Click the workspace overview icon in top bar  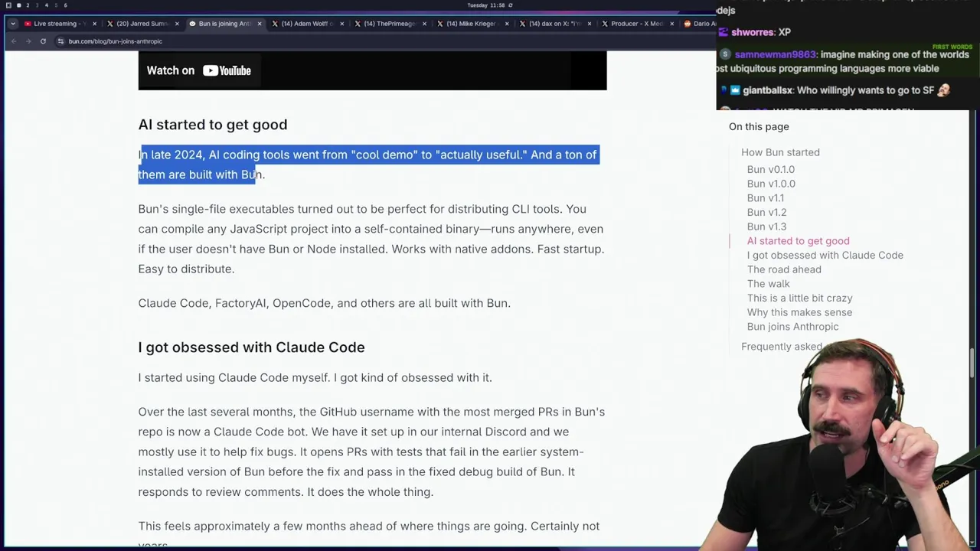[x=8, y=5]
